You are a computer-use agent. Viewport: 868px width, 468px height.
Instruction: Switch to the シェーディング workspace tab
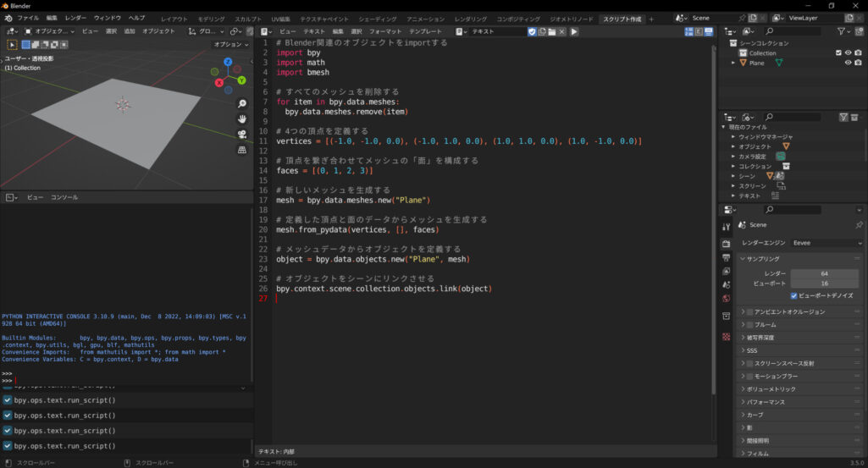[x=378, y=19]
